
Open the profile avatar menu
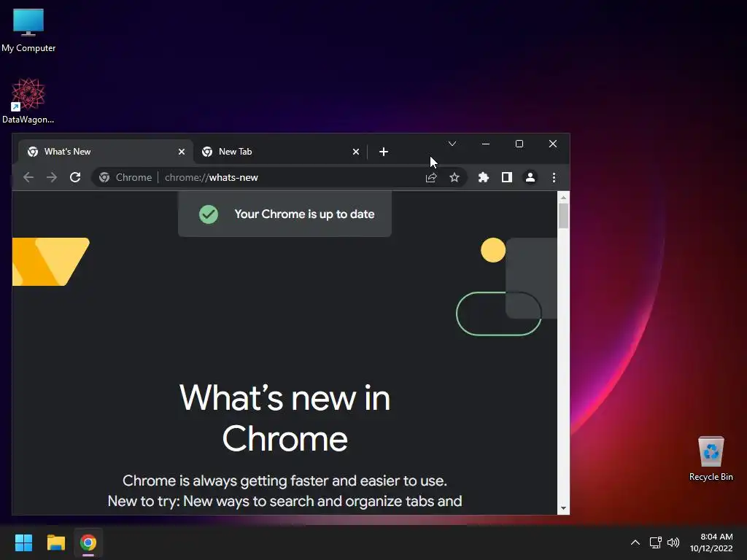pyautogui.click(x=530, y=178)
